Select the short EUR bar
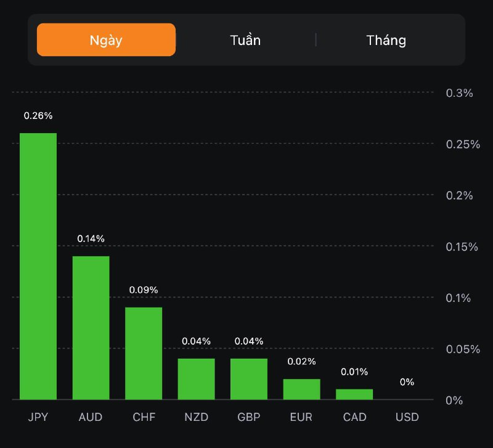493x448 pixels. point(302,389)
